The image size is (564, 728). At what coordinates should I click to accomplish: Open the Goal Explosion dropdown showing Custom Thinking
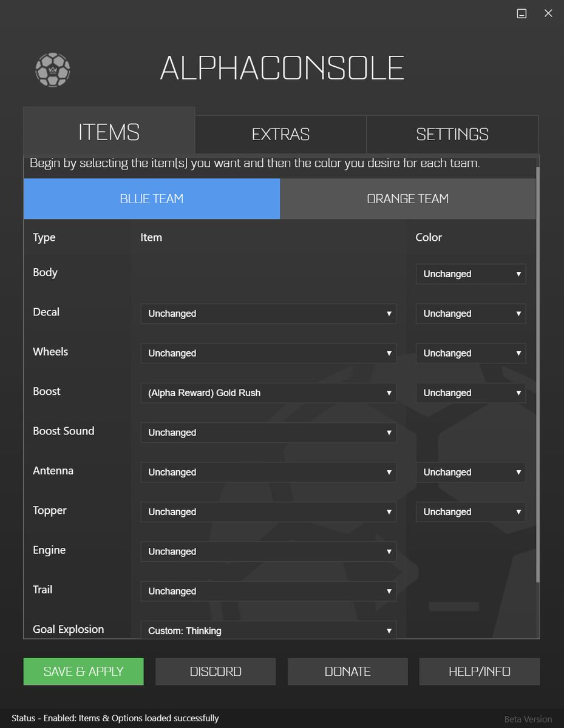[x=268, y=630]
